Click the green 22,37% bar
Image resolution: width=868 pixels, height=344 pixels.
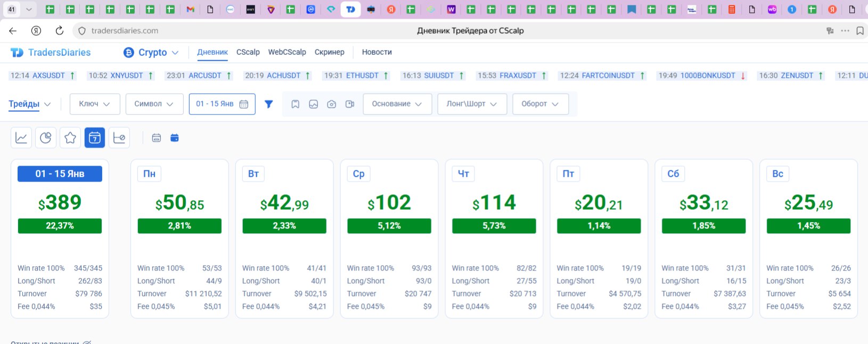(60, 226)
